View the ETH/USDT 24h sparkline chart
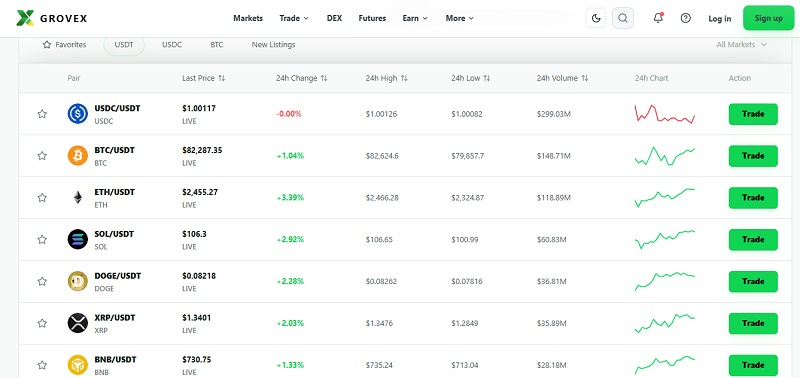The height and width of the screenshot is (378, 800). click(665, 197)
